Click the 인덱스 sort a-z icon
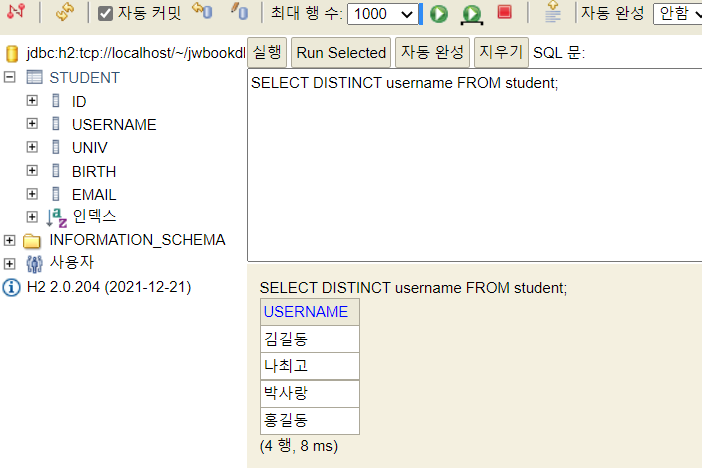The width and height of the screenshot is (702, 468). click(57, 218)
